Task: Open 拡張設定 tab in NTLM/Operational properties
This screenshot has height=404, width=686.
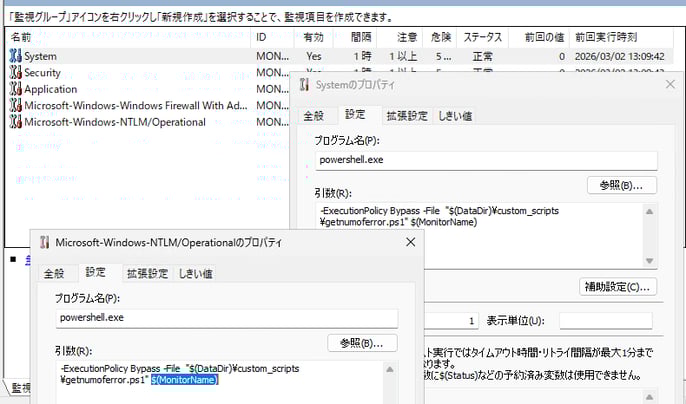Action: tap(147, 274)
